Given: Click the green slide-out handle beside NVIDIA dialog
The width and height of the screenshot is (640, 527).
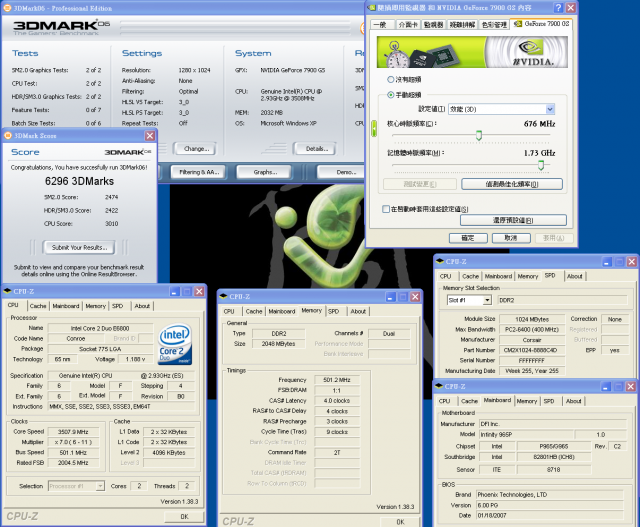Looking at the screenshot, I should click(x=374, y=128).
